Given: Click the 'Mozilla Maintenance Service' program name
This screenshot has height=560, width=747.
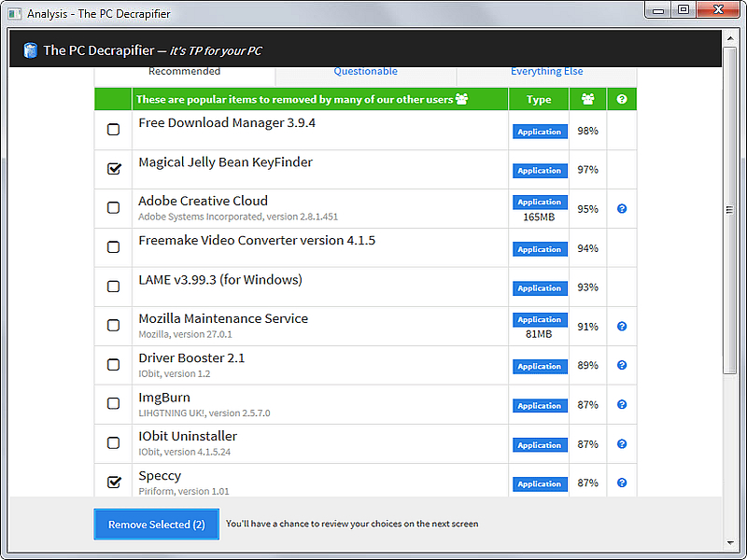Looking at the screenshot, I should pyautogui.click(x=223, y=318).
